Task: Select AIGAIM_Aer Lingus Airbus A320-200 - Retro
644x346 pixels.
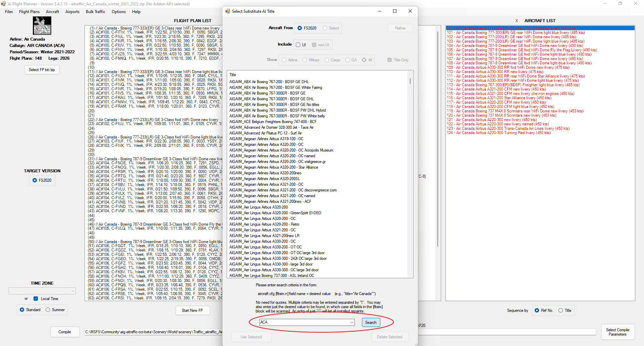Action: [264, 224]
